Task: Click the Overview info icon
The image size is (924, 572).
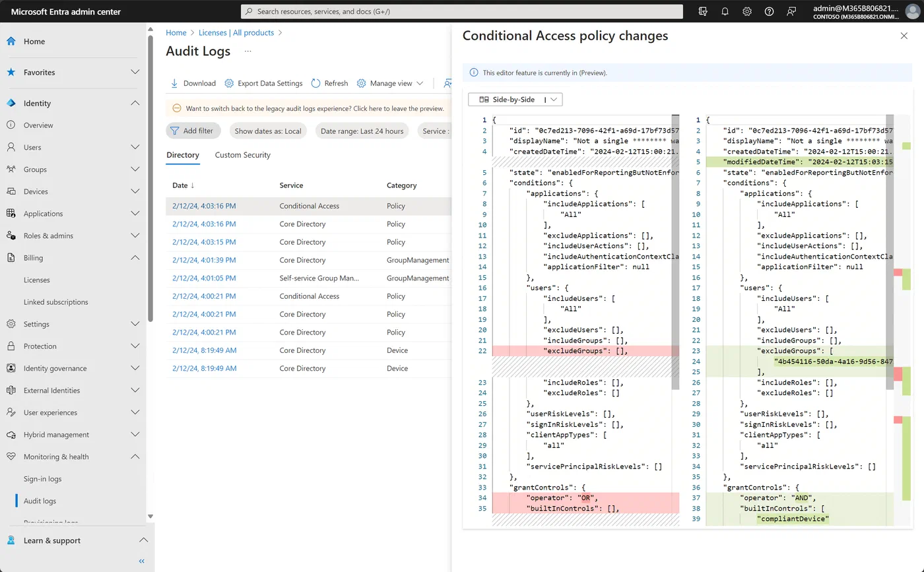Action: click(x=11, y=125)
